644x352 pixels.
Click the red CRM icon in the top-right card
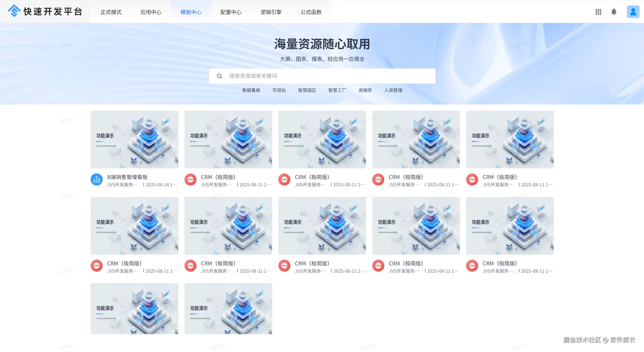(x=472, y=180)
